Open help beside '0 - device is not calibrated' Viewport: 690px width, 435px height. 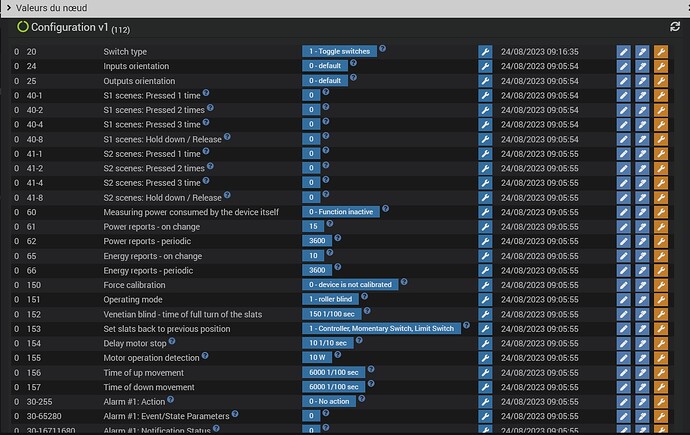(x=404, y=282)
